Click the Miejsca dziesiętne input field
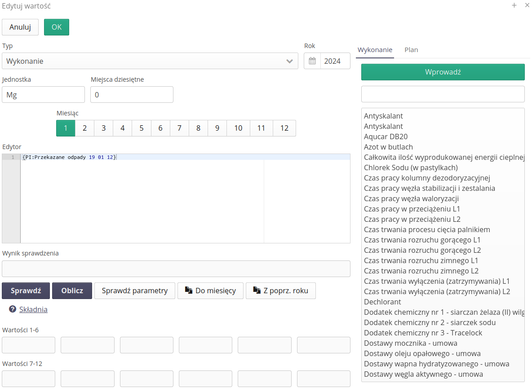 132,95
